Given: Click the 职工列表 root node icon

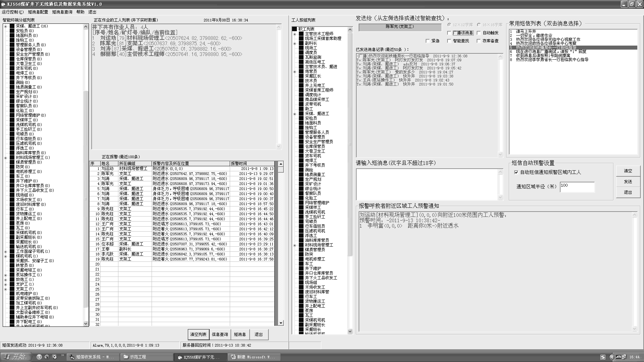Looking at the screenshot, I should [x=294, y=29].
